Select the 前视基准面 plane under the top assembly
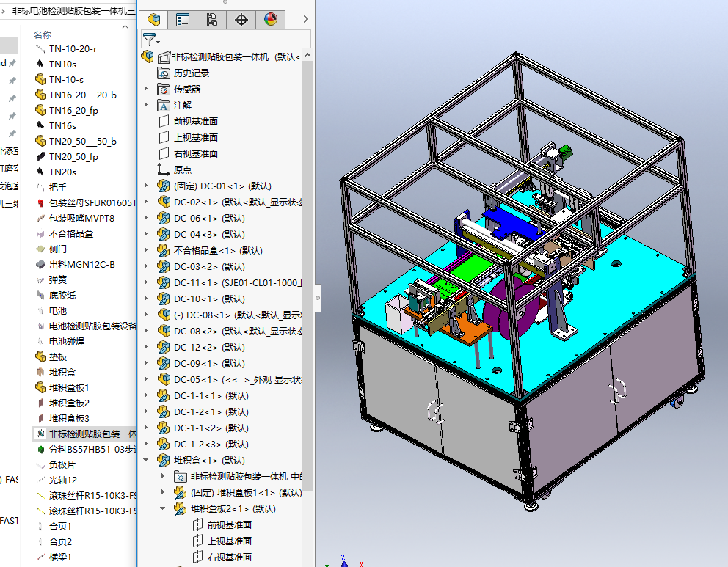The width and height of the screenshot is (728, 567). (195, 122)
